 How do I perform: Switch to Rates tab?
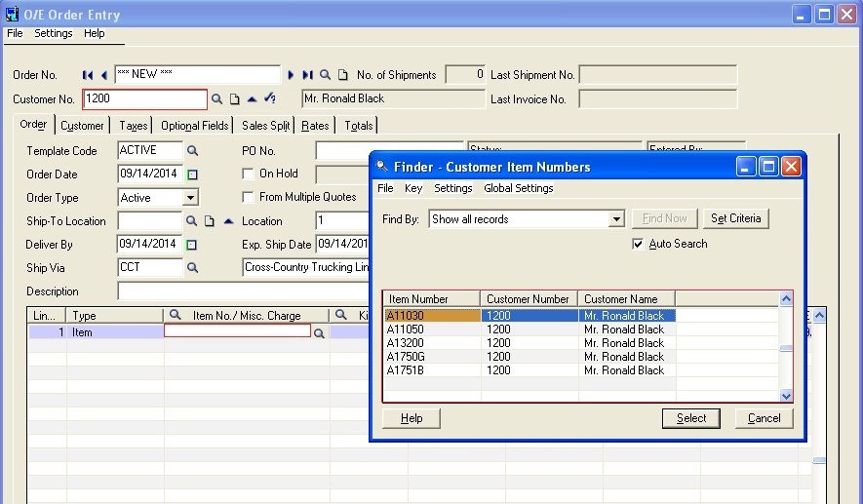coord(315,126)
